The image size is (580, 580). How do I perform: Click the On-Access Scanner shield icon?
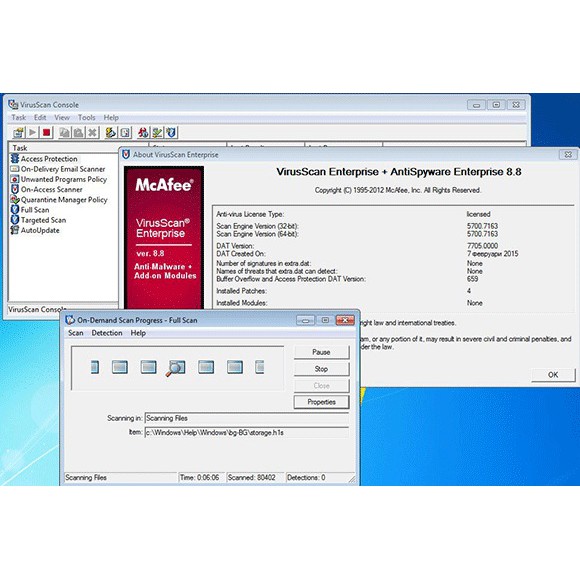click(15, 189)
